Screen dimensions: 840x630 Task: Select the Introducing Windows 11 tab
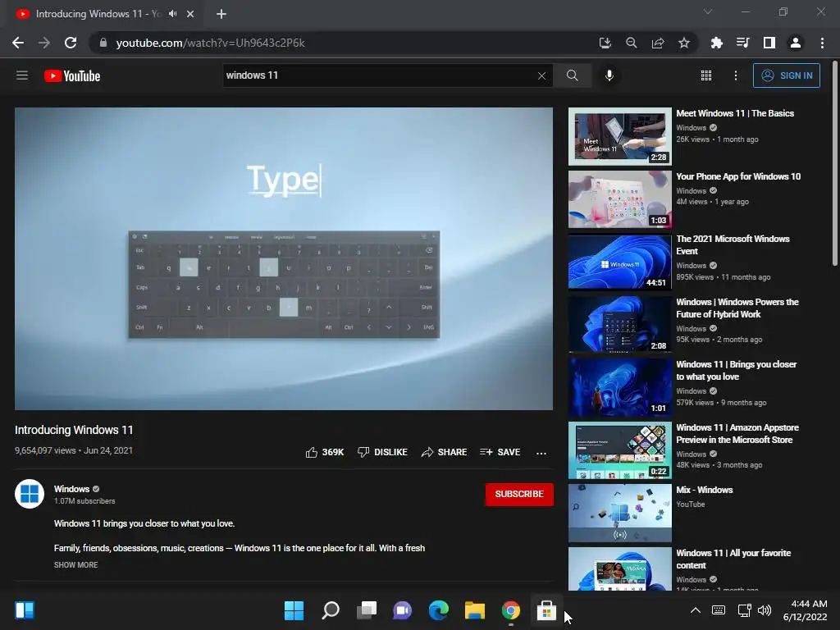98,14
